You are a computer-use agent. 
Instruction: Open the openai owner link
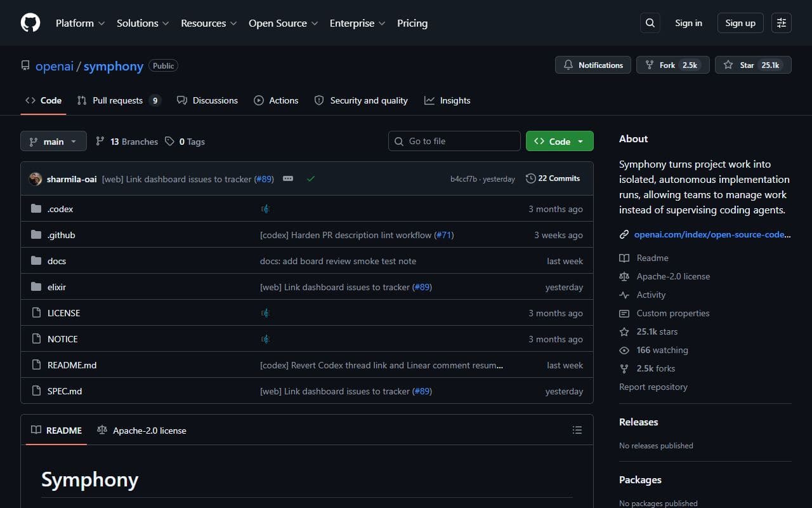click(x=55, y=66)
